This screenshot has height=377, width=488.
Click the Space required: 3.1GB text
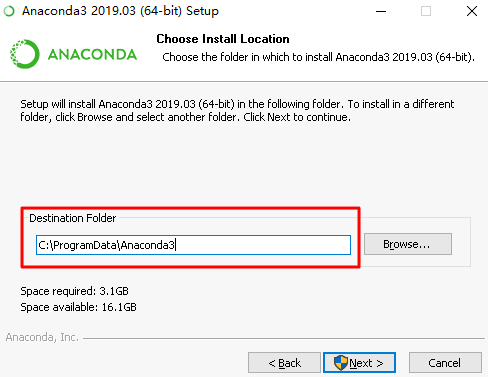tap(74, 291)
